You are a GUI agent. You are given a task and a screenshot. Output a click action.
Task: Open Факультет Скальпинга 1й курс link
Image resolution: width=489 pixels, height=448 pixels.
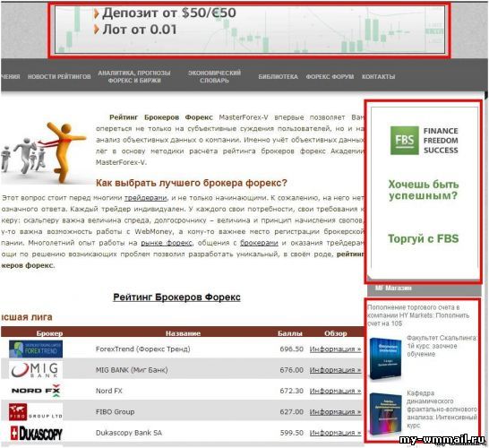coord(442,346)
